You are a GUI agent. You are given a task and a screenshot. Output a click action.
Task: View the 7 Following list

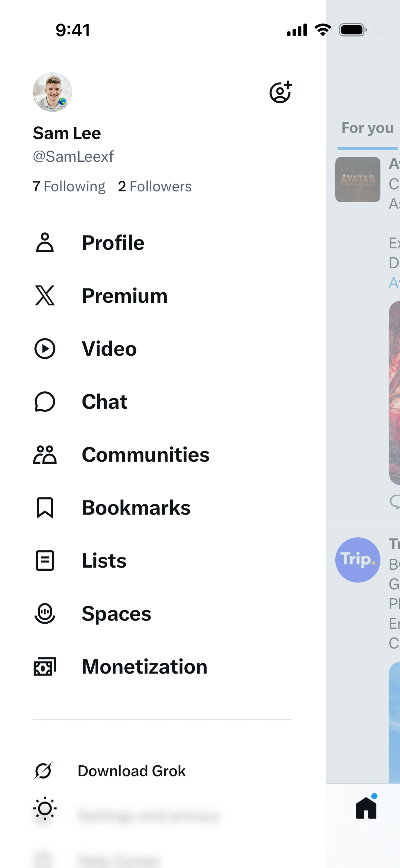click(69, 186)
